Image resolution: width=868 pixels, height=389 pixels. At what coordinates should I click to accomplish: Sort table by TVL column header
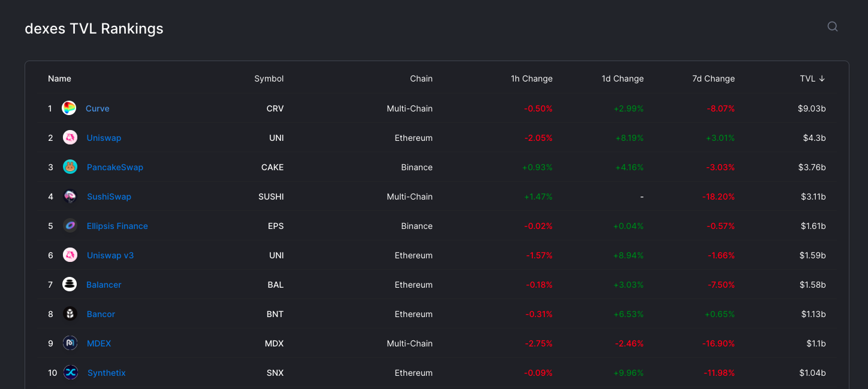tap(812, 79)
